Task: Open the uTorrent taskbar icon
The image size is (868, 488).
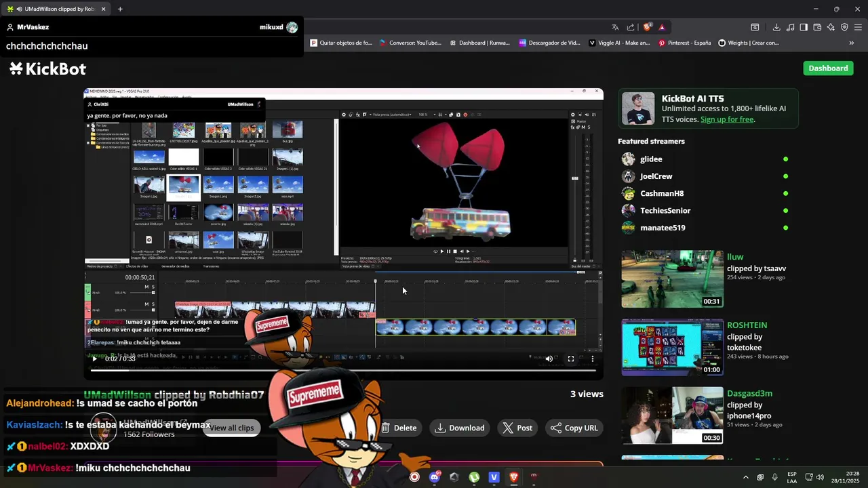Action: tap(474, 477)
